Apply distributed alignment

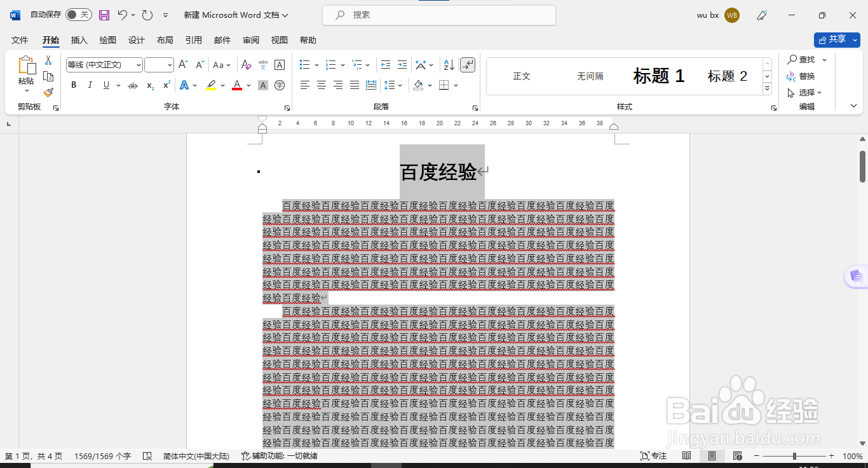click(371, 85)
